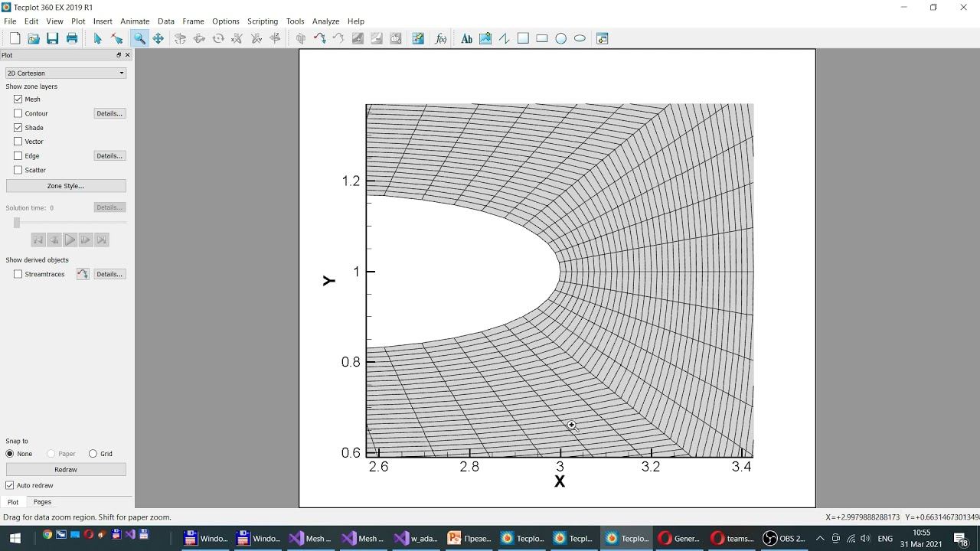Image resolution: width=980 pixels, height=551 pixels.
Task: Select Snap to Grid radio button
Action: coord(93,454)
